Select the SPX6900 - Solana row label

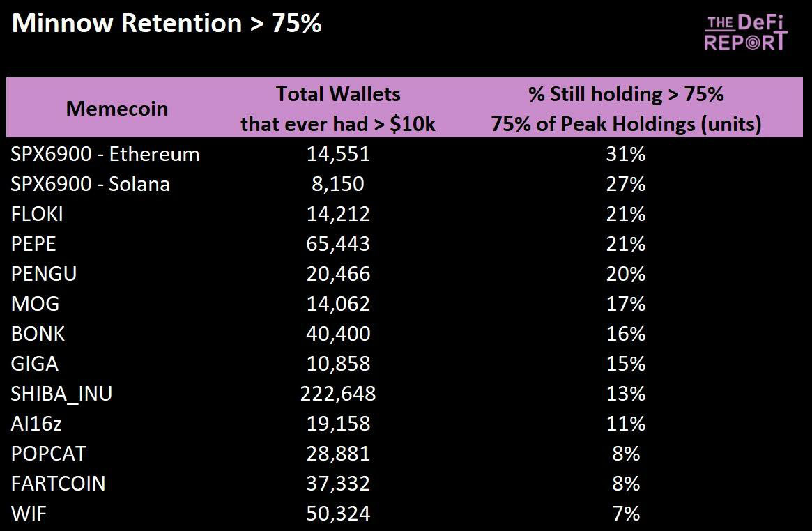[x=91, y=184]
